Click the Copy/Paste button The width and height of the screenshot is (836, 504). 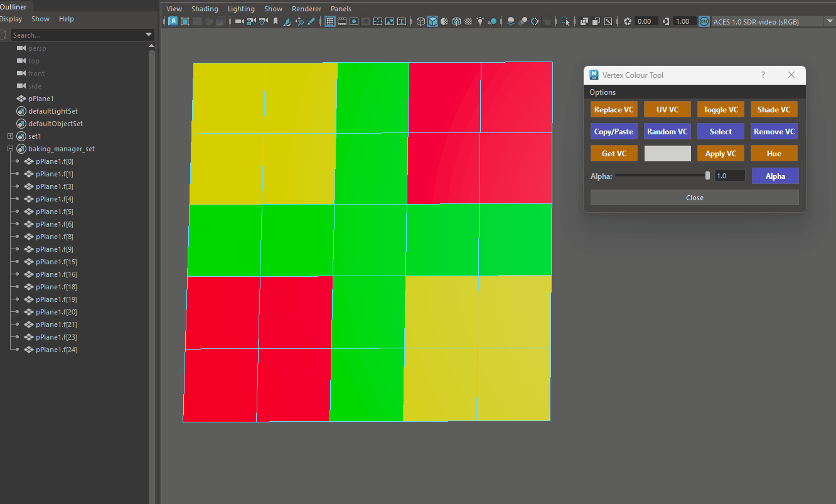click(x=614, y=132)
